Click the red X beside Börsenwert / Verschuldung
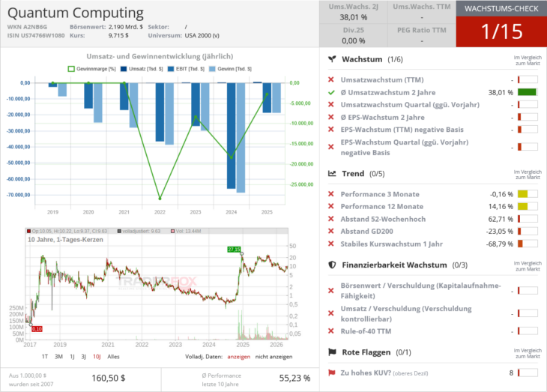547x392 pixels. 331,291
